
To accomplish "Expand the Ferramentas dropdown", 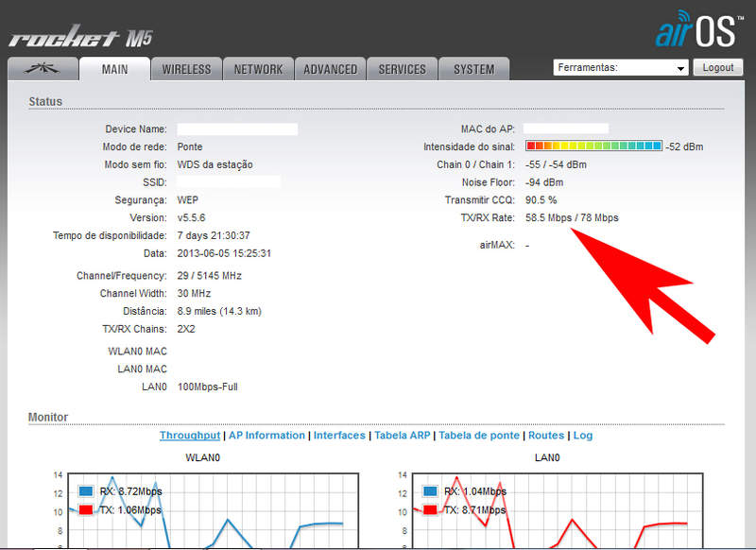I will point(621,67).
